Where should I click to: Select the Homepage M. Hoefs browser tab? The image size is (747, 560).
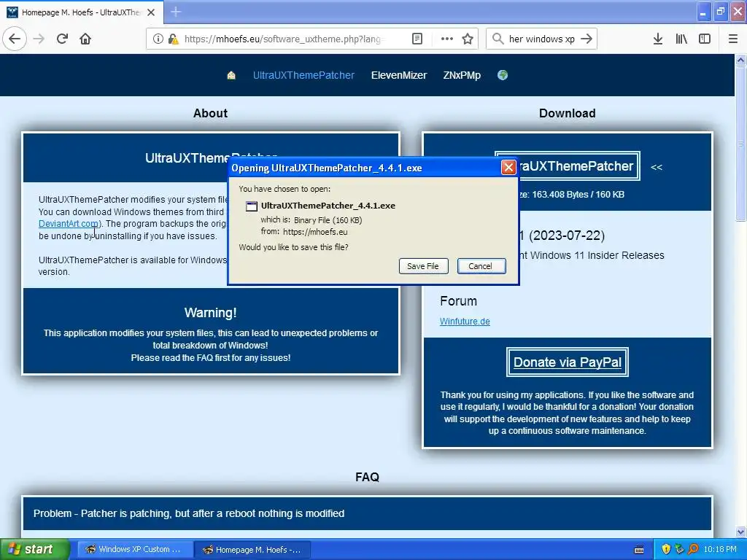pos(82,12)
